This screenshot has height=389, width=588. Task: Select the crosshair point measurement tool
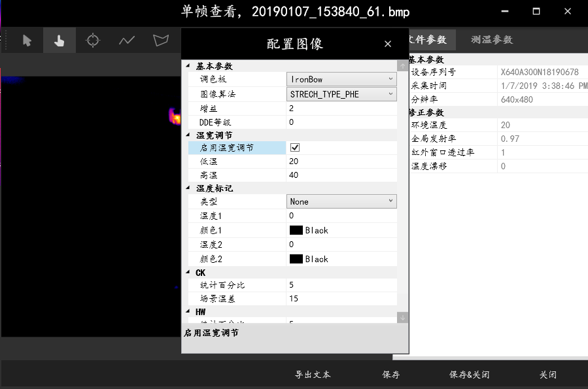(x=93, y=40)
